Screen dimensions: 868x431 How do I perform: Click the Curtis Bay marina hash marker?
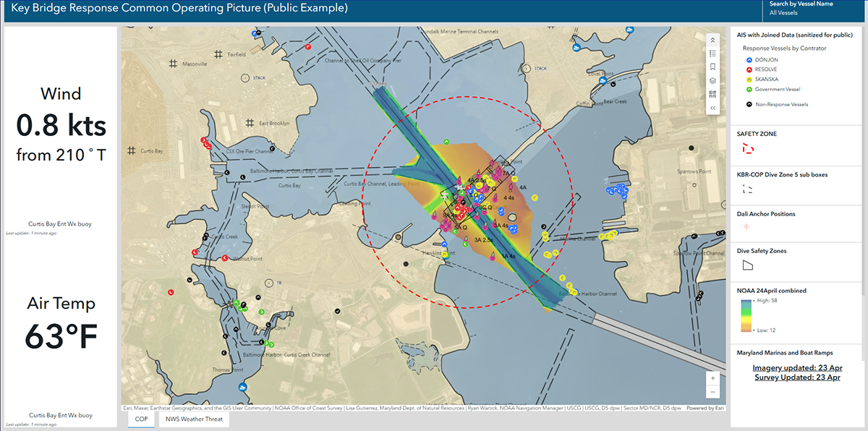click(132, 150)
